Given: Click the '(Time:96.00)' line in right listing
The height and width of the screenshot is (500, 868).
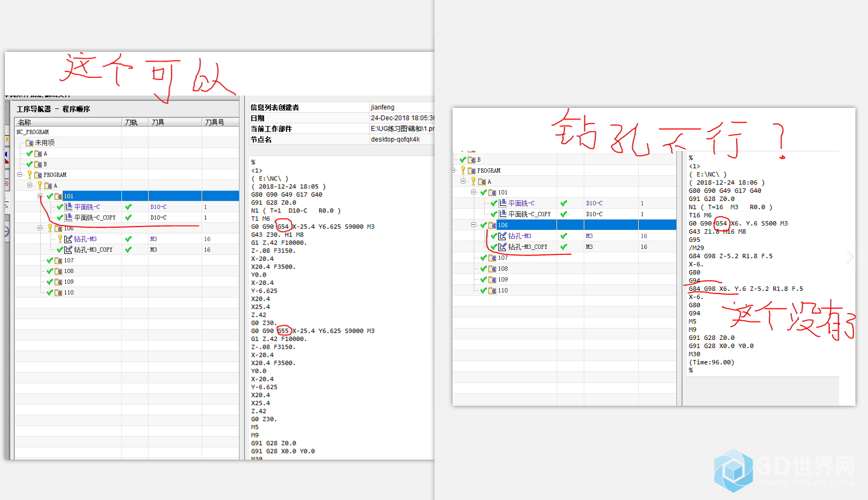Looking at the screenshot, I should click(x=711, y=362).
